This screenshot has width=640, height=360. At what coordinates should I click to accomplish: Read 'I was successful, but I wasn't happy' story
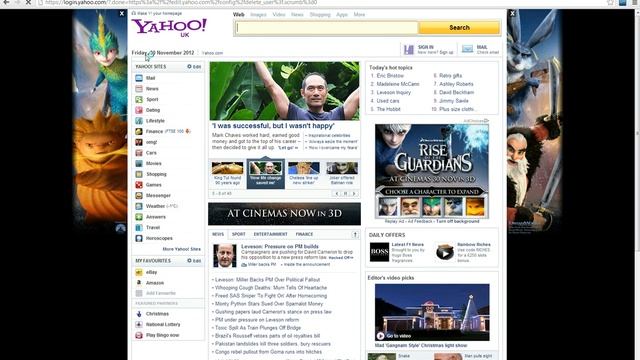(273, 126)
